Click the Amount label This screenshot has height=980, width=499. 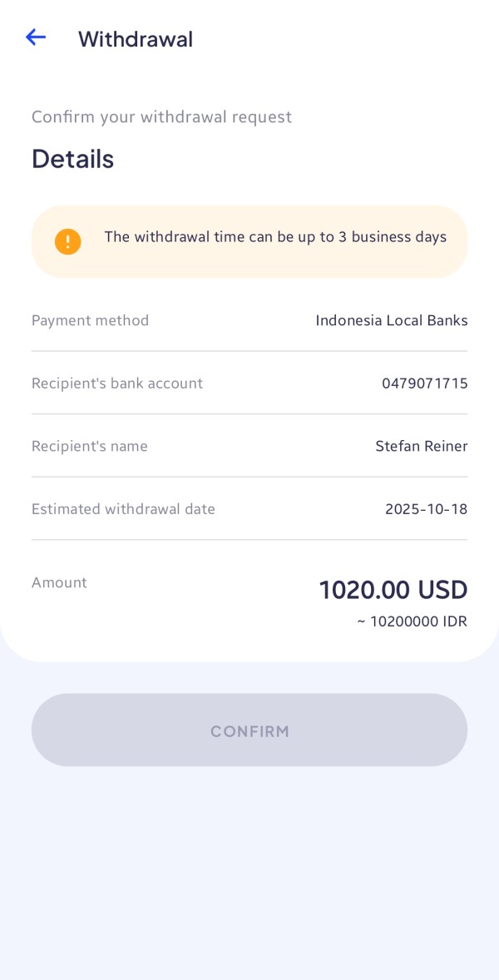(x=59, y=582)
